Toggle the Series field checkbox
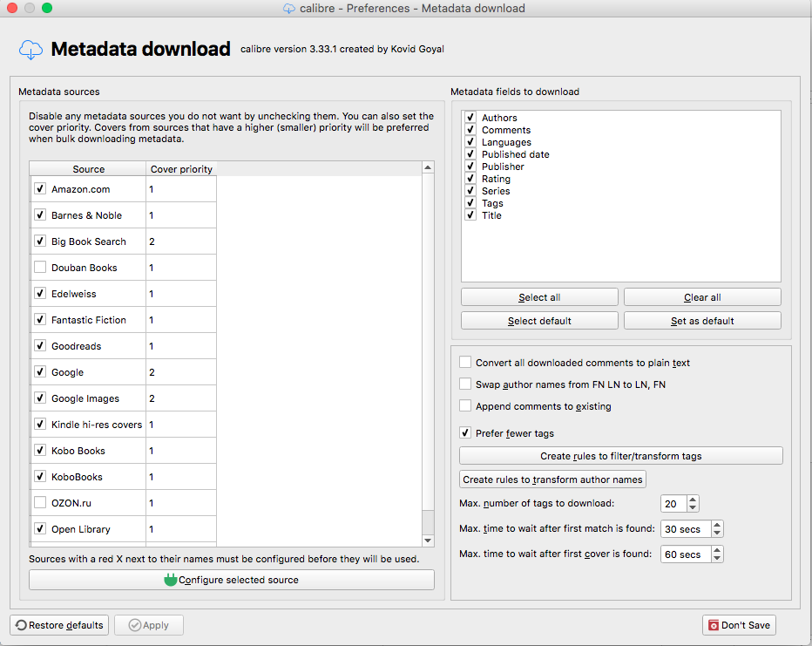812x646 pixels. coord(470,190)
